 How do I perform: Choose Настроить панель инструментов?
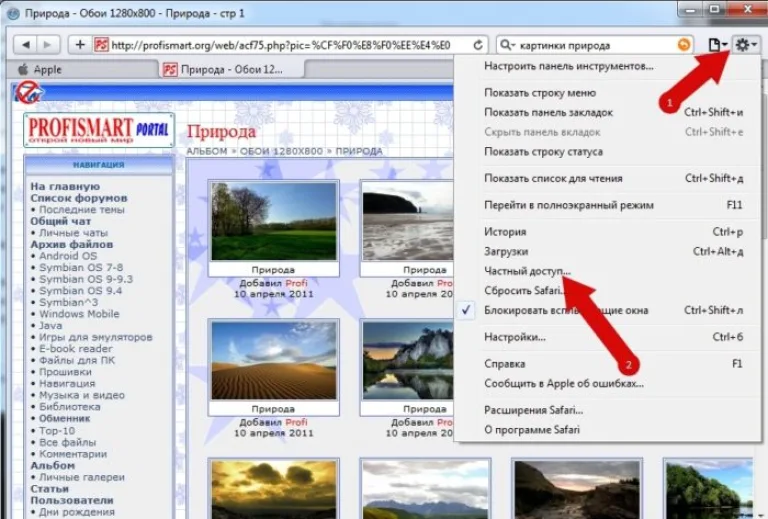(569, 66)
